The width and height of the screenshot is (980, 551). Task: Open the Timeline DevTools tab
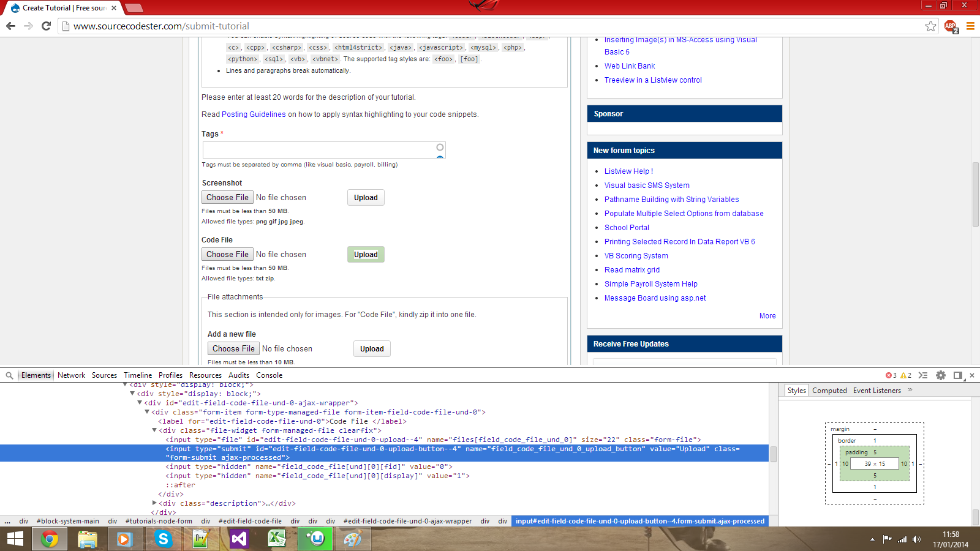[x=138, y=375]
